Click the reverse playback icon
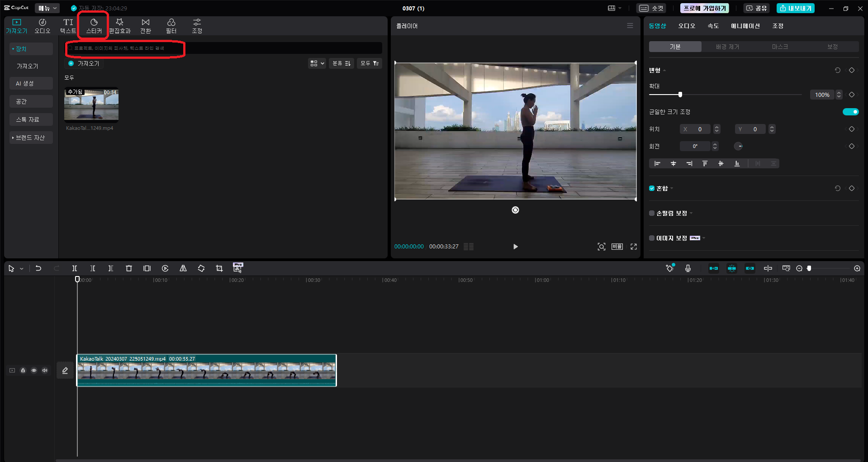The height and width of the screenshot is (462, 868). pos(165,268)
